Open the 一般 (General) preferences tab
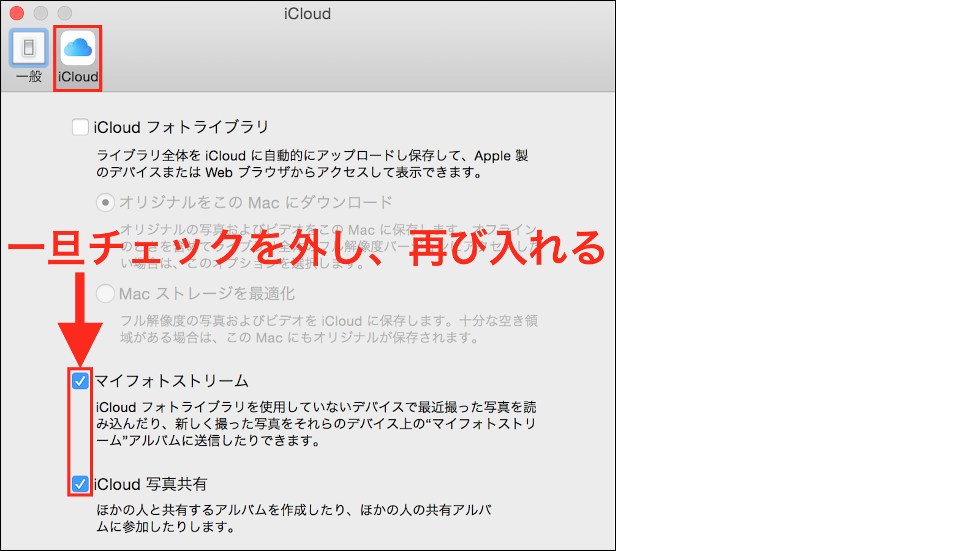The height and width of the screenshot is (551, 980). pyautogui.click(x=29, y=56)
